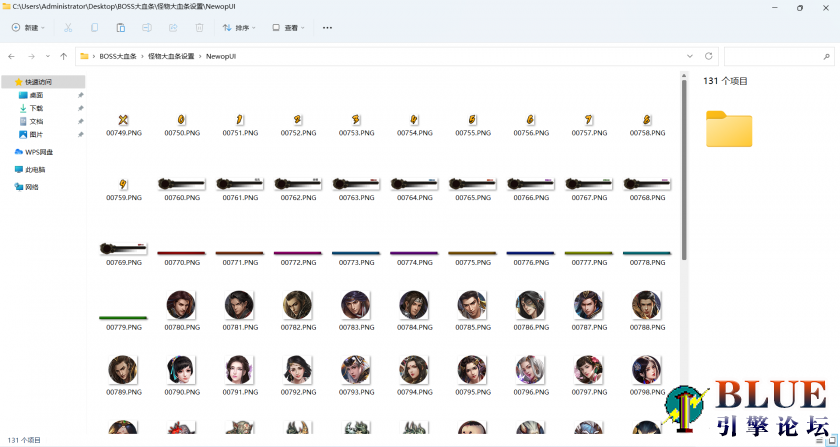This screenshot has width=840, height=447.
Task: Click the search input field
Action: point(776,56)
